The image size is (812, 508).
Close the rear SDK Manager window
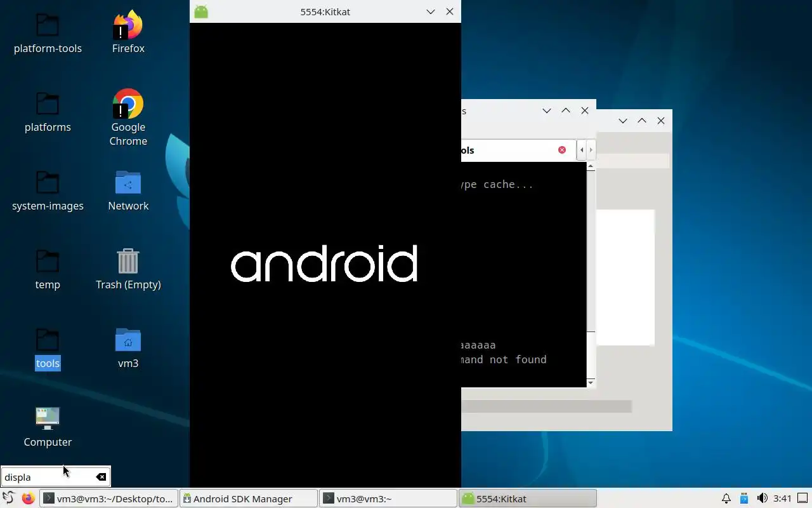coord(661,121)
